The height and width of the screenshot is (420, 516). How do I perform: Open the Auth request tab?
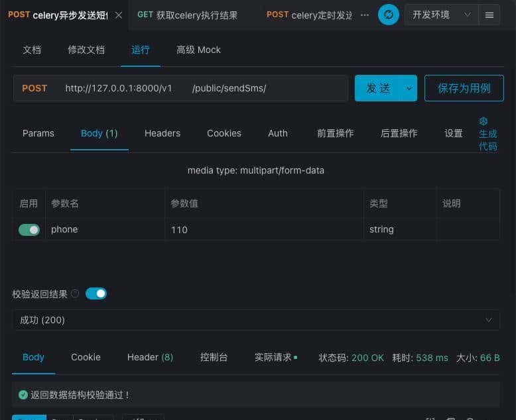pos(278,133)
